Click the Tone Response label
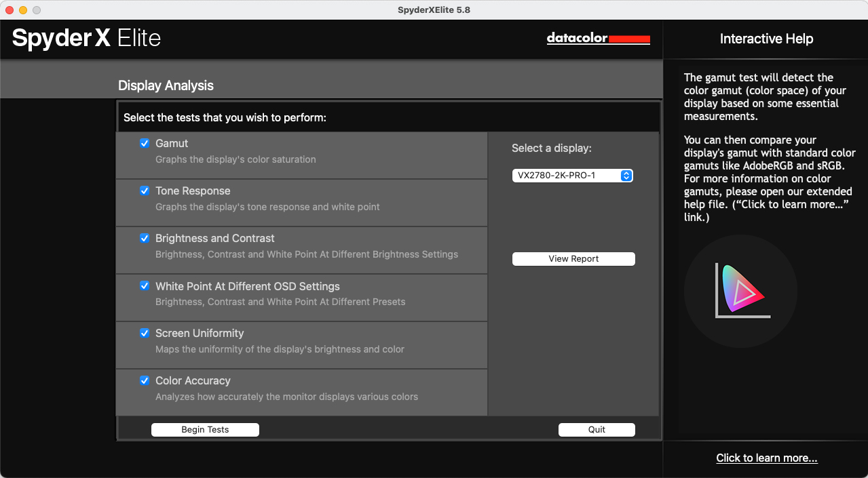The width and height of the screenshot is (868, 478). coord(193,191)
